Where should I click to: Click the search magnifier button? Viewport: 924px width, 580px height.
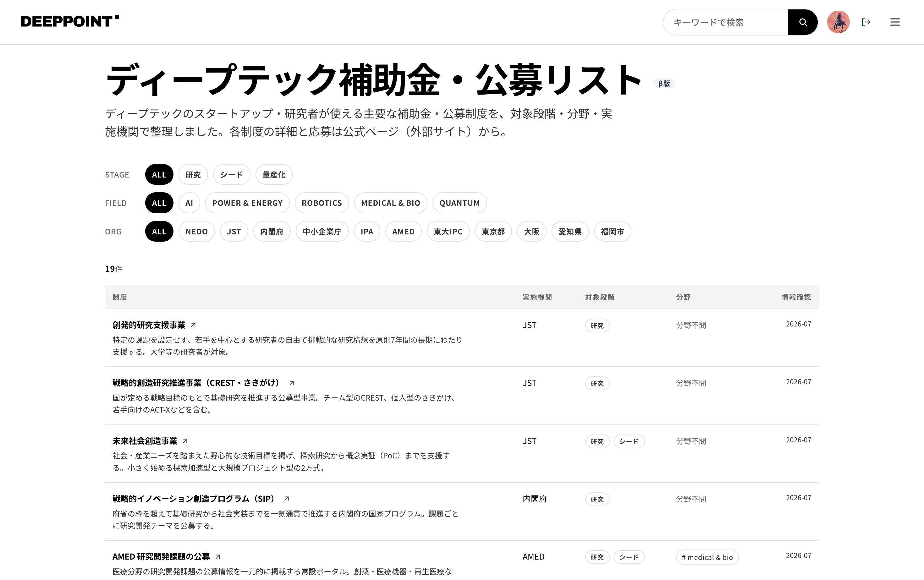[803, 22]
